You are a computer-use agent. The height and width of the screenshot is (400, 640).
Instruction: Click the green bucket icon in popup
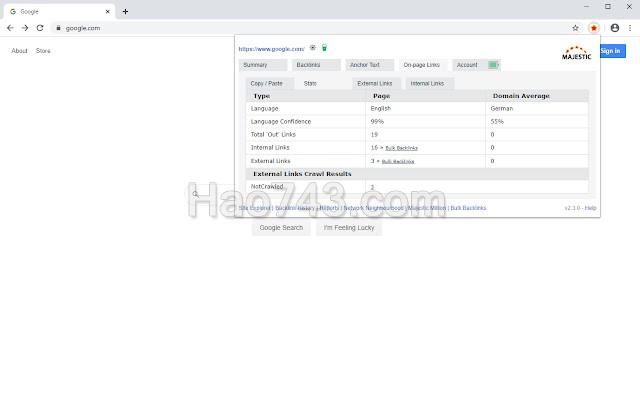pos(324,48)
